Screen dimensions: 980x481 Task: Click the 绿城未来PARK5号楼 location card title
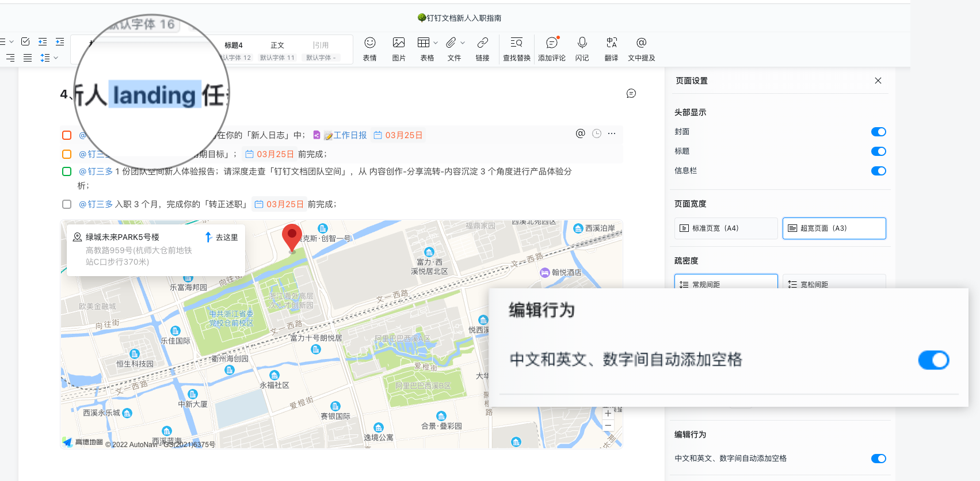tap(123, 237)
